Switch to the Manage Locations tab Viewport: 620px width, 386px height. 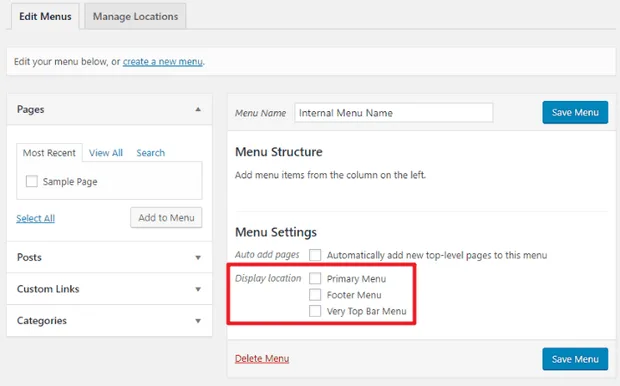pos(135,16)
